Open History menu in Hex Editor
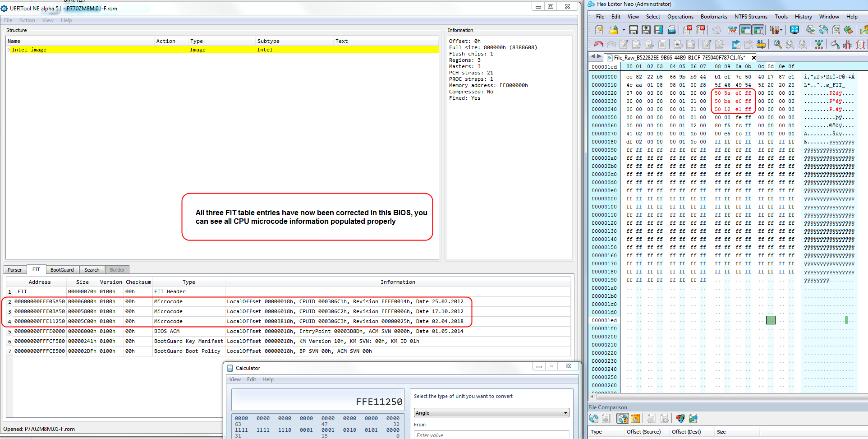 tap(803, 17)
